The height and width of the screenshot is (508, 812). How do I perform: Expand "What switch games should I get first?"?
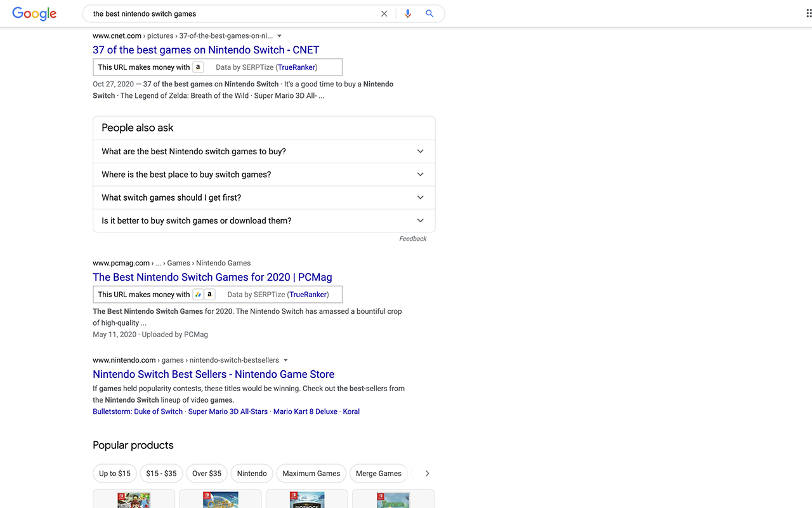point(264,197)
